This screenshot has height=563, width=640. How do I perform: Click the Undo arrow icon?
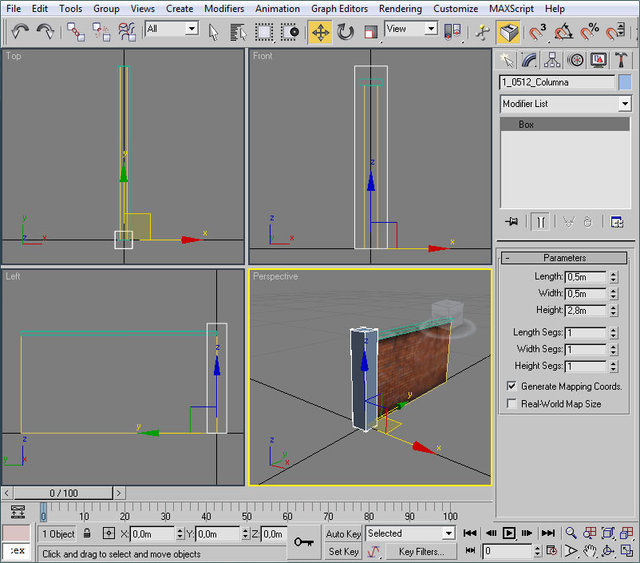(19, 31)
